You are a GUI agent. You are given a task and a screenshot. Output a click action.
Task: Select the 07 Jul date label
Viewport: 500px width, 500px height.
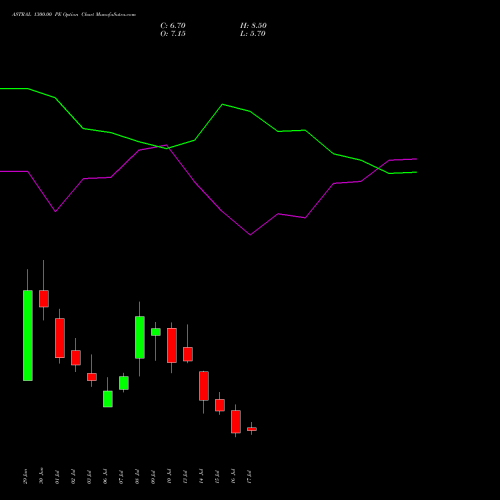122,477
